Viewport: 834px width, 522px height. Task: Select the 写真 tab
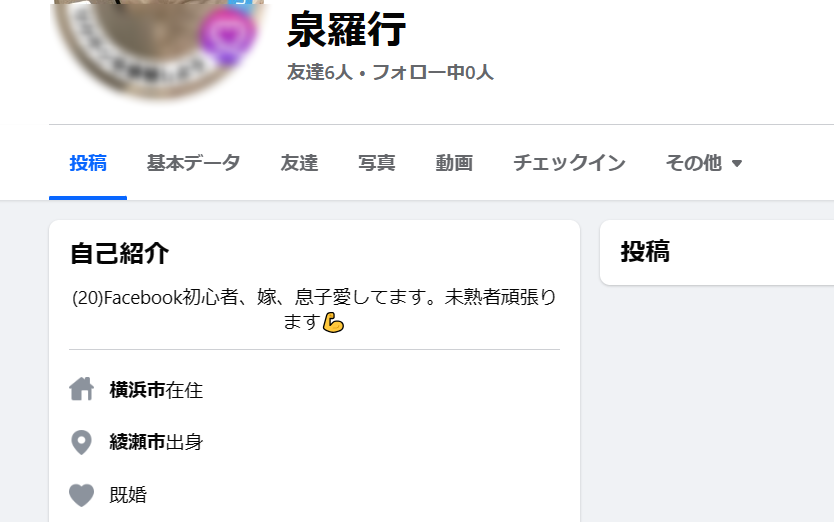click(x=377, y=163)
